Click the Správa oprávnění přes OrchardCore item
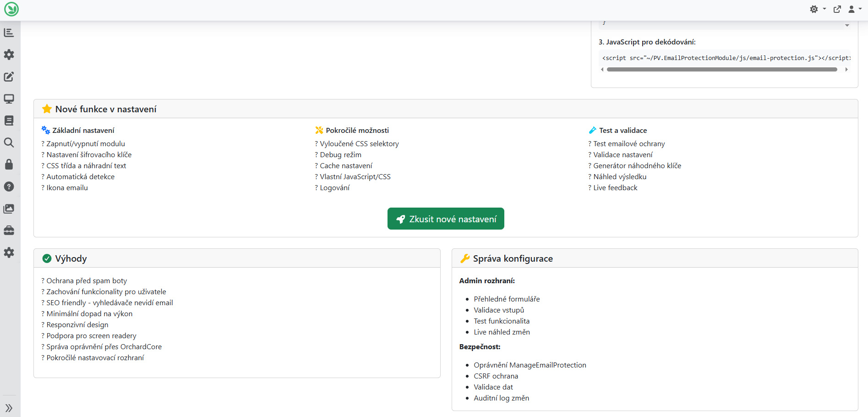The height and width of the screenshot is (417, 868). [102, 347]
